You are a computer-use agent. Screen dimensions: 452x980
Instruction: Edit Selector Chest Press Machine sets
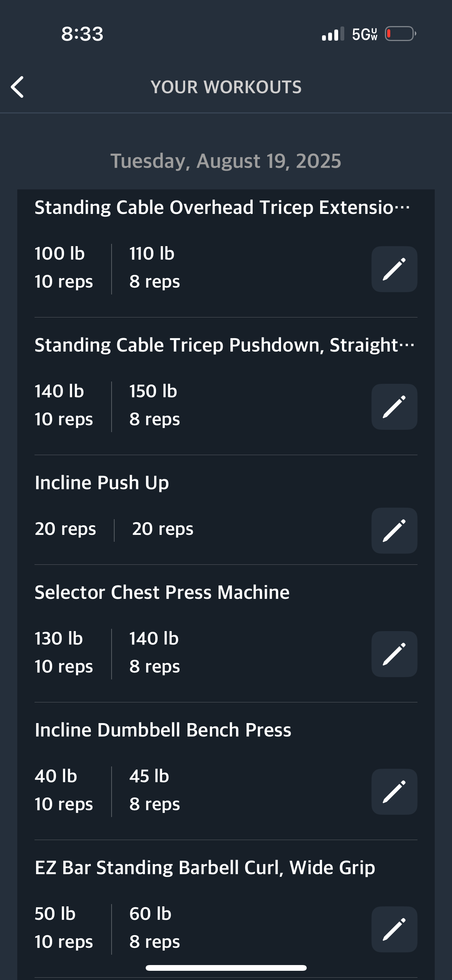[x=394, y=654]
